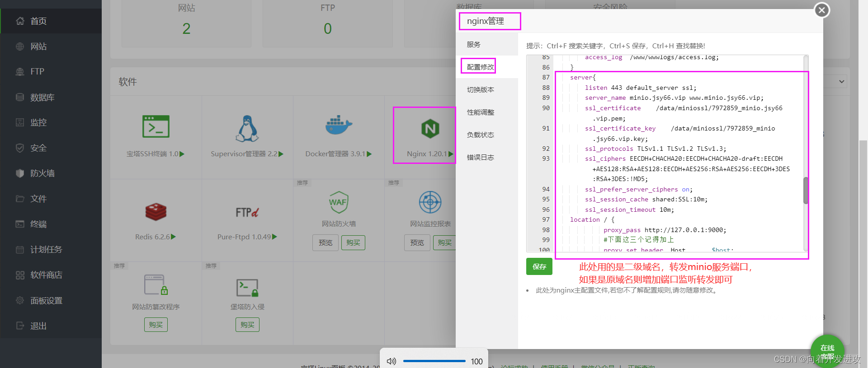Expand Redis 6.2.6 arrow

(x=173, y=237)
